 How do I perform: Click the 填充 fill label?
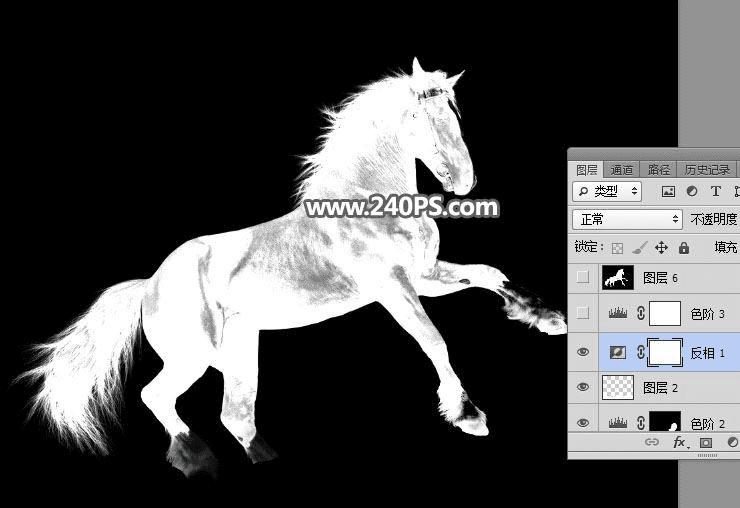pos(726,247)
